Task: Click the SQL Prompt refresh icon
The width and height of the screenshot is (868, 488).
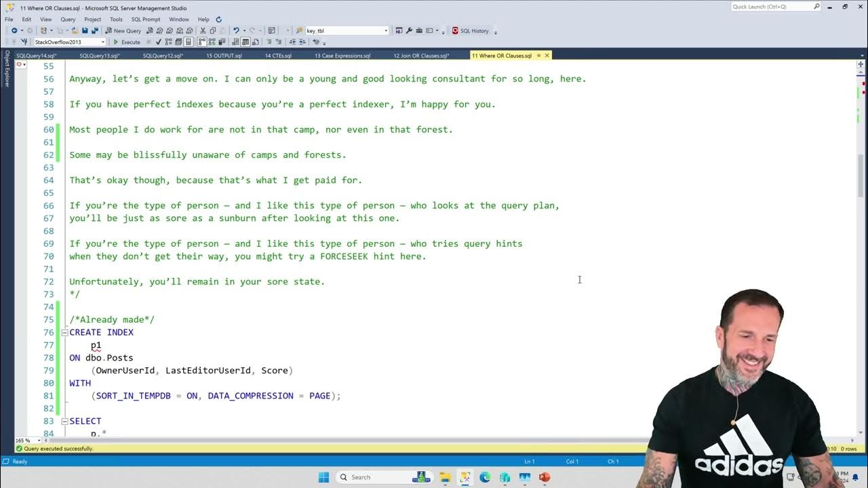Action: pos(218,20)
